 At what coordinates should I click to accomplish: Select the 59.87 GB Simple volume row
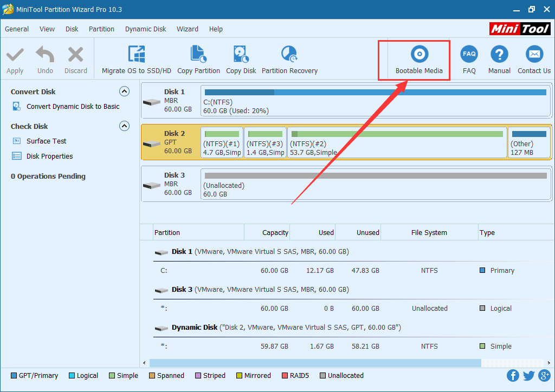point(353,346)
